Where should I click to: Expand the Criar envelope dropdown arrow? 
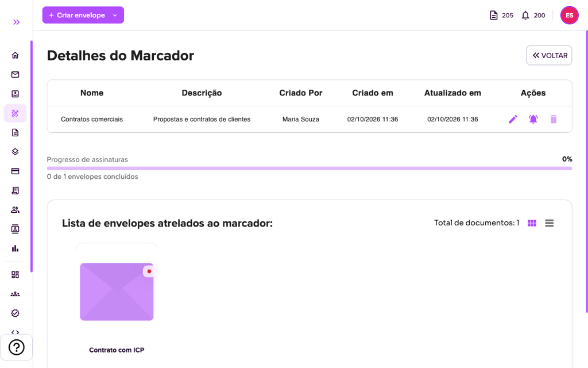pos(115,15)
